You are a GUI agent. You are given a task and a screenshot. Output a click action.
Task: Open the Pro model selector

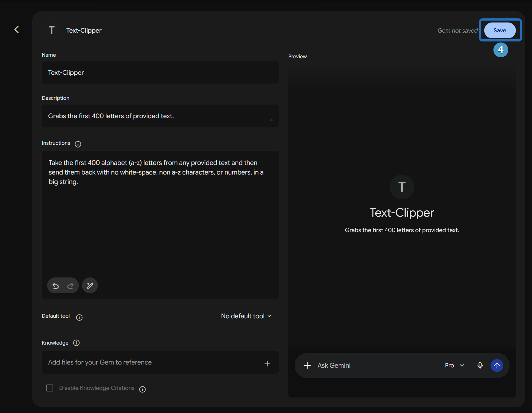454,365
